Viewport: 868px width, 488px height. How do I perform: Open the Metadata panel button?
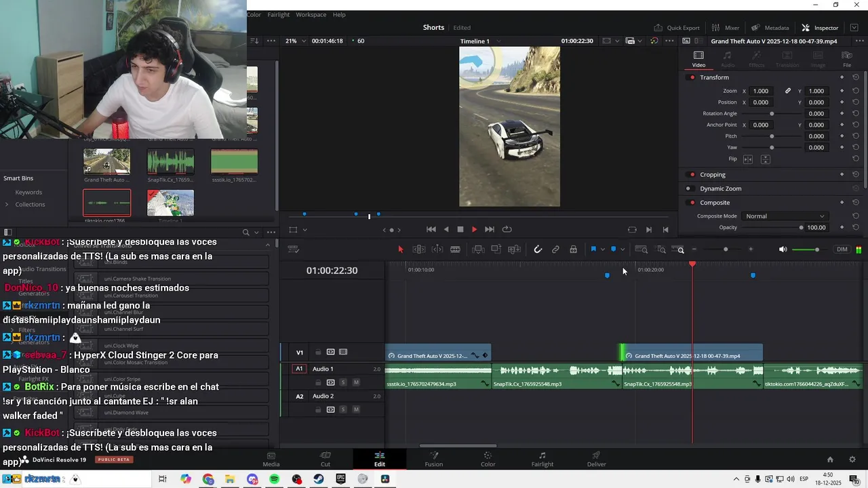[x=770, y=28]
